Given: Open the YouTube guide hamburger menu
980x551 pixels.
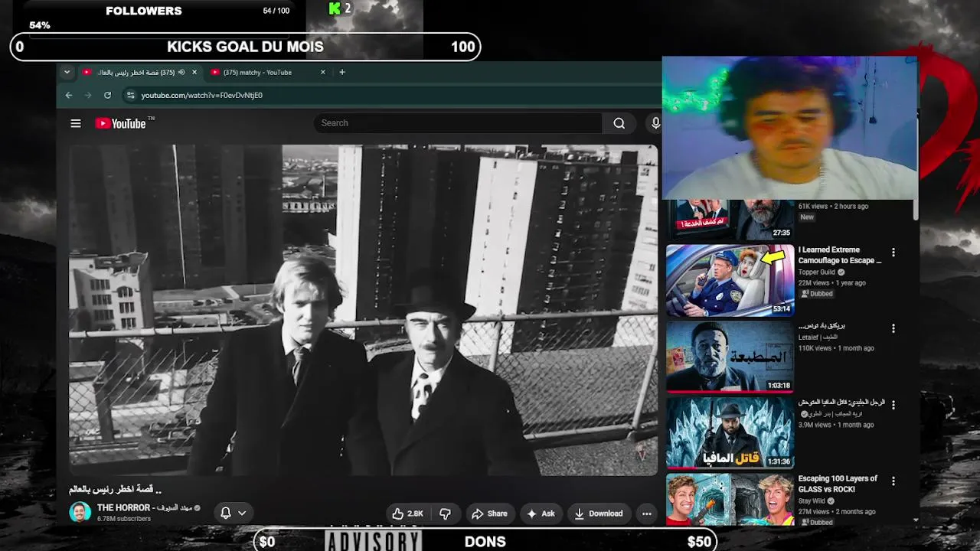Looking at the screenshot, I should (76, 123).
